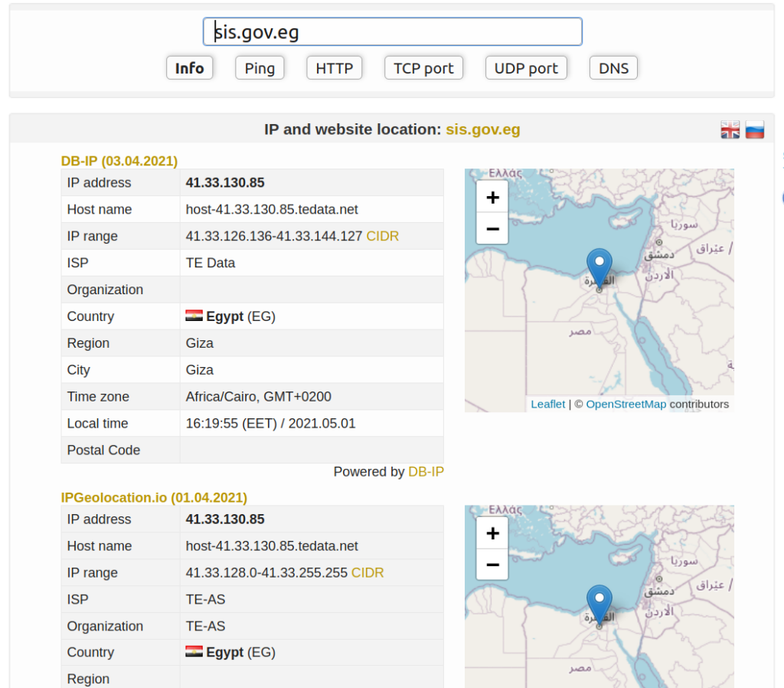
Task: Select DB-IP host name host-41.33.130.85.tedata.net
Action: pos(272,209)
